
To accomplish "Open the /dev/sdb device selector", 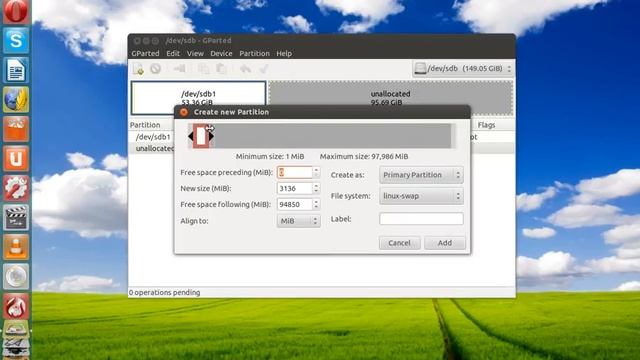I will (x=463, y=69).
